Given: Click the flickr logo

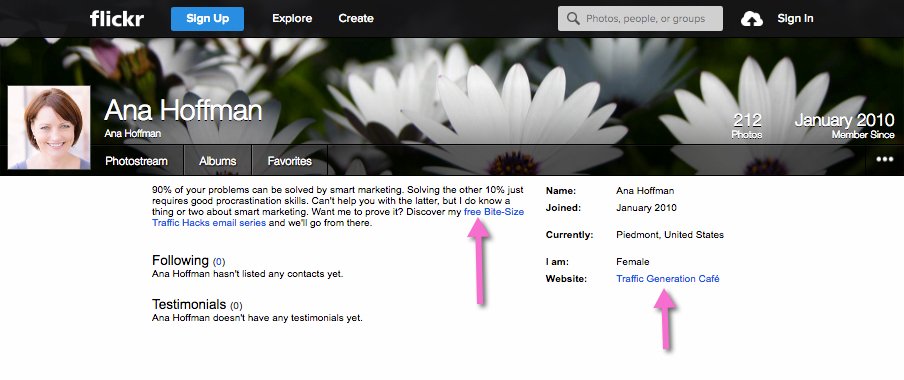Looking at the screenshot, I should click(x=117, y=18).
